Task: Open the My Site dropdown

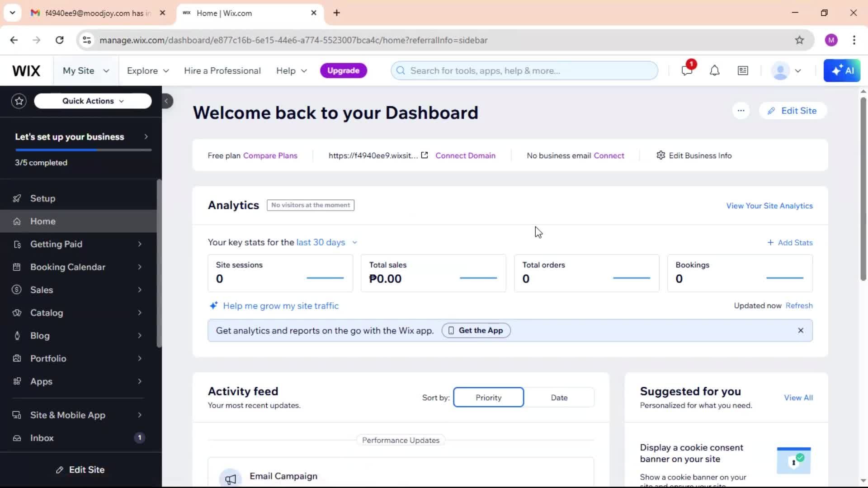Action: click(86, 71)
